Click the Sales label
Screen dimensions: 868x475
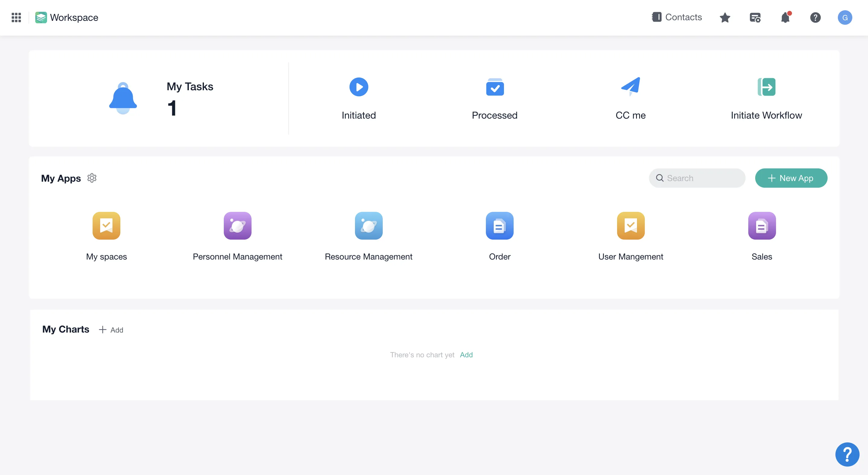tap(762, 257)
